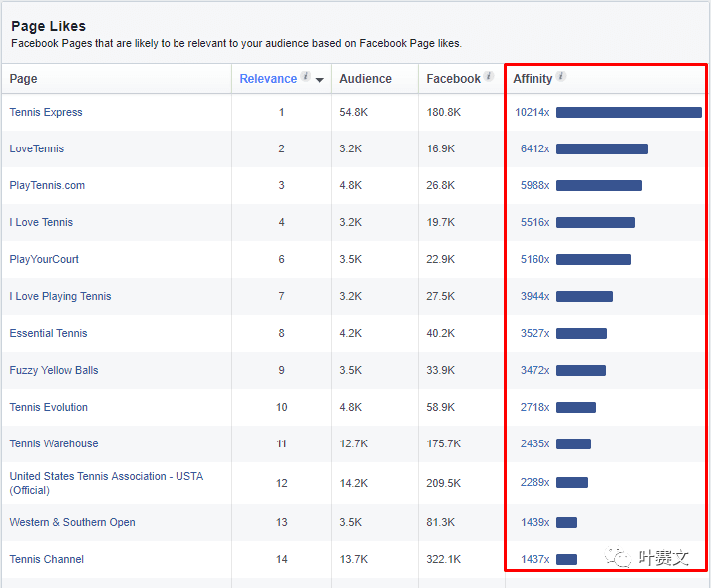The width and height of the screenshot is (711, 588).
Task: Open the Tennis Warehouse page link
Action: (54, 443)
